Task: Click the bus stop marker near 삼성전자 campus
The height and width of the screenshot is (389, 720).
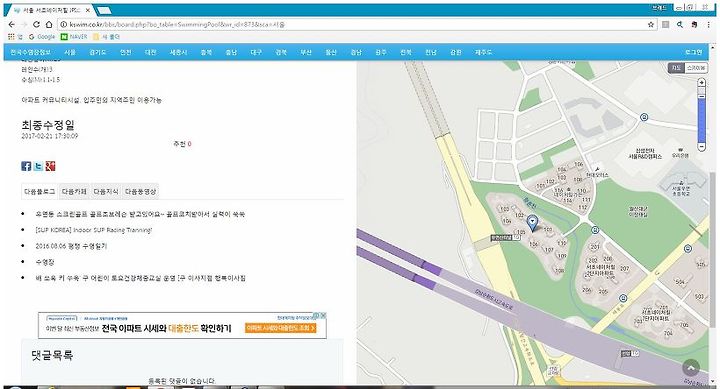Action: [x=644, y=118]
